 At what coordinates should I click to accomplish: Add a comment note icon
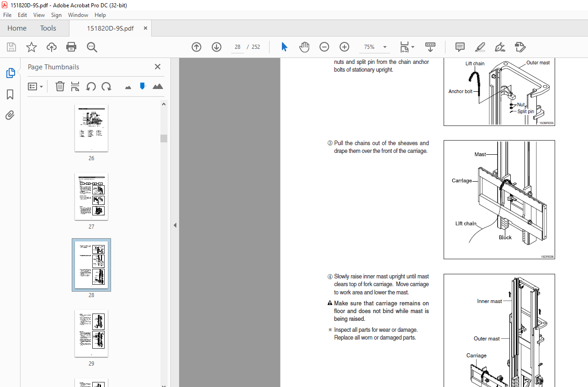[460, 47]
